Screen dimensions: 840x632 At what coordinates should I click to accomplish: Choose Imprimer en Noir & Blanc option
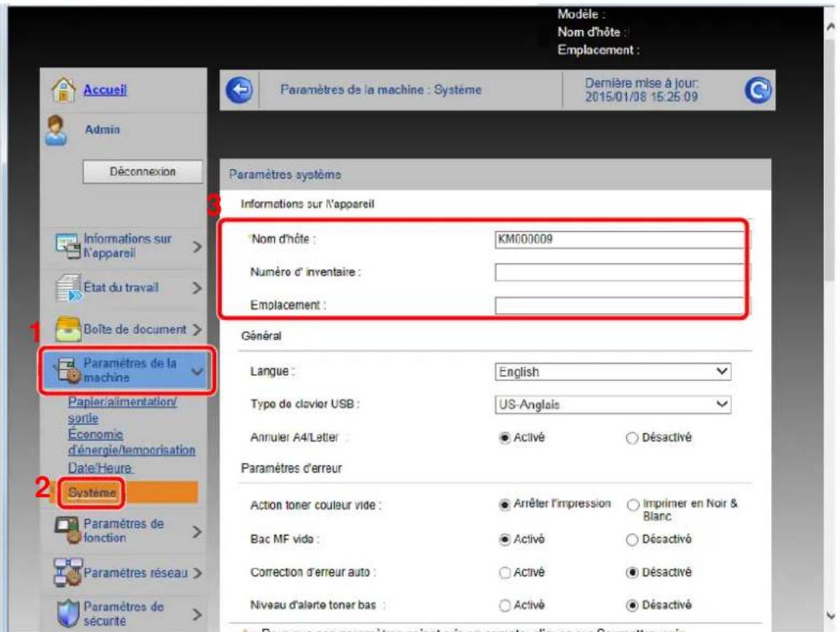(632, 505)
